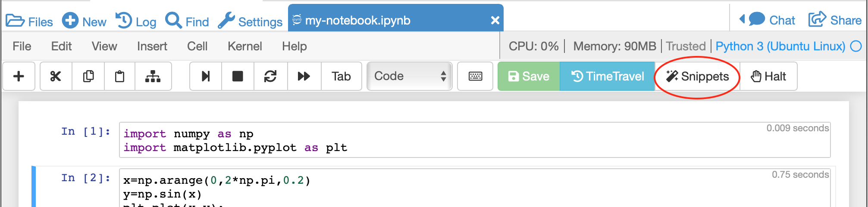
Task: Cut the selected cell with scissors icon
Action: pyautogui.click(x=56, y=77)
